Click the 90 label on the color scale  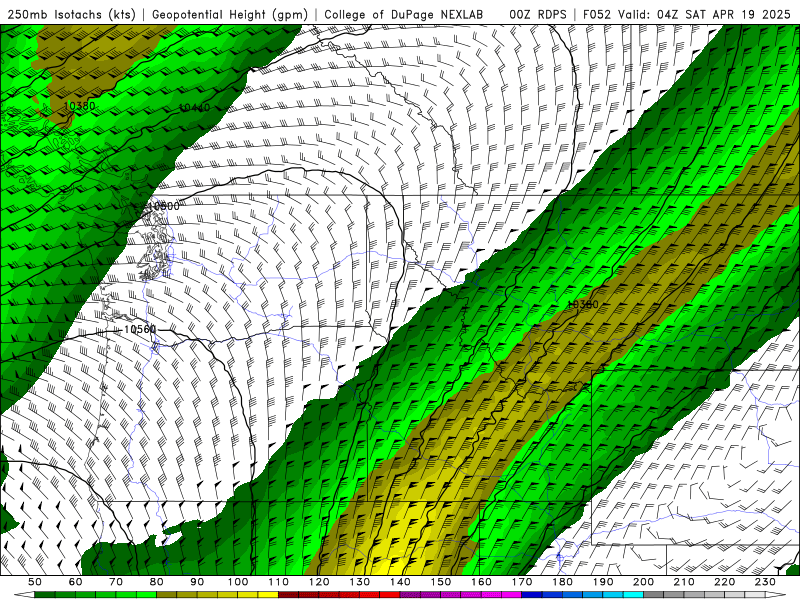click(x=197, y=582)
